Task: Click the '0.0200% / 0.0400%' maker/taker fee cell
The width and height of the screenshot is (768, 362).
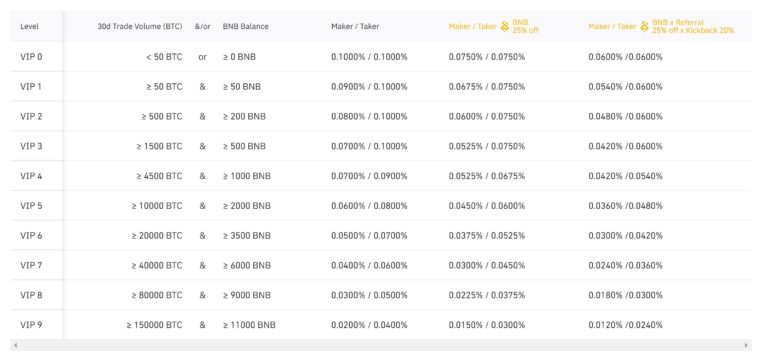Action: tap(369, 325)
